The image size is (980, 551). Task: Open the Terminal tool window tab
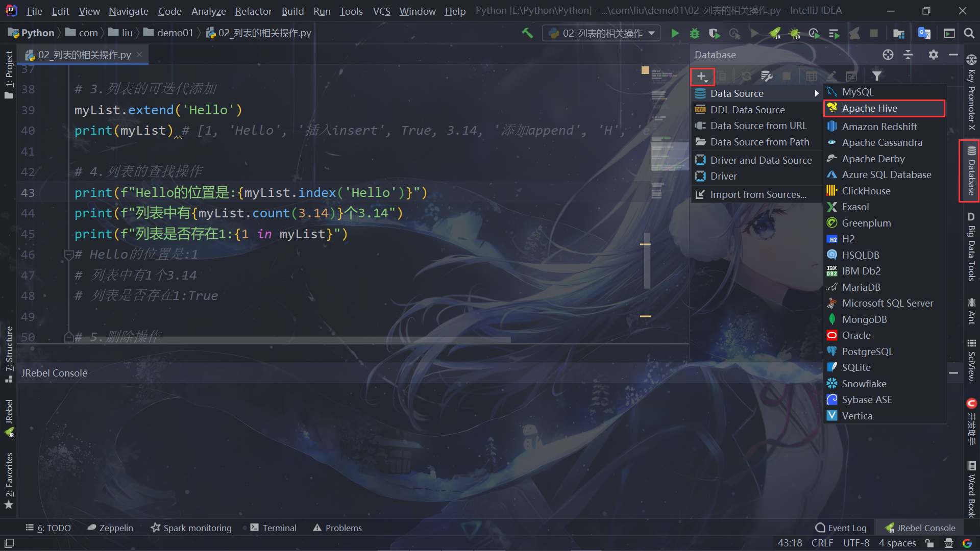(x=273, y=528)
